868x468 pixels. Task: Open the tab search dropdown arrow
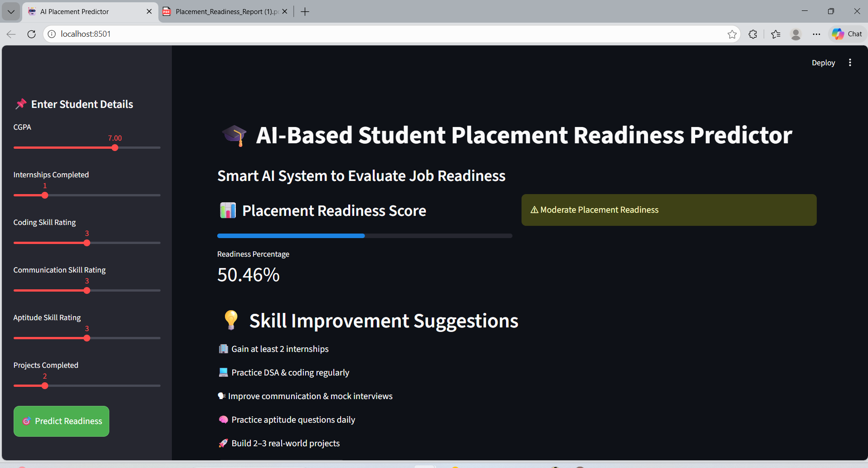point(11,12)
